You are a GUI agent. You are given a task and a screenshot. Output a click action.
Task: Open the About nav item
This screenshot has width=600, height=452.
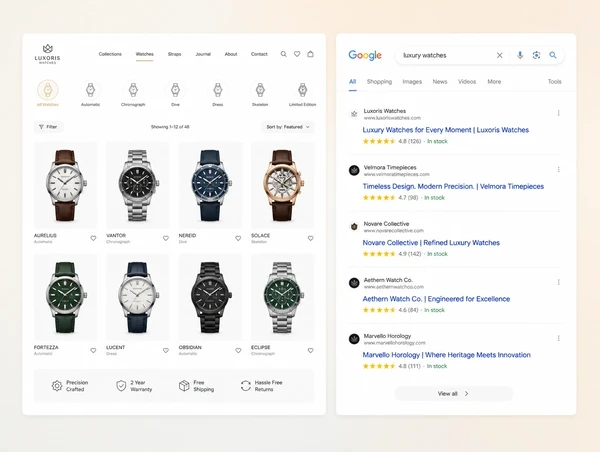231,54
